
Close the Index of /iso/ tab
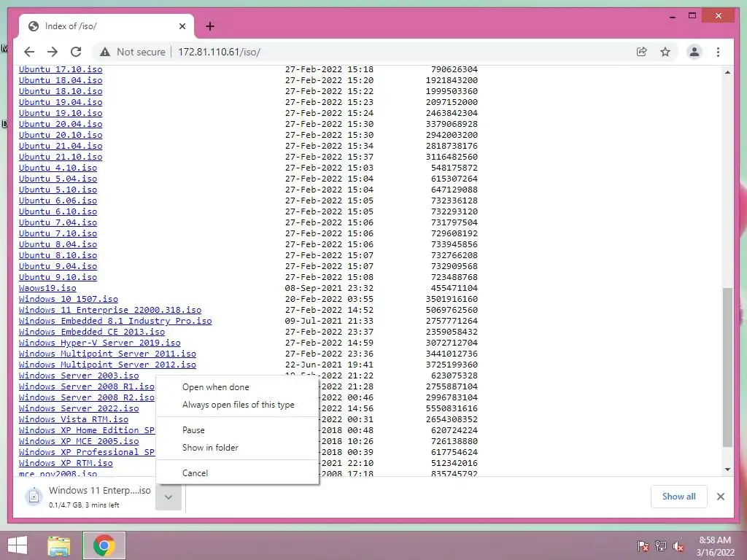[182, 26]
